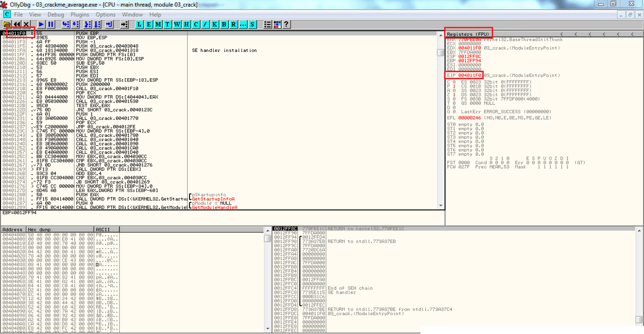Image resolution: width=644 pixels, height=334 pixels.
Task: Toggle the Z flag bit value
Action: click(x=454, y=95)
